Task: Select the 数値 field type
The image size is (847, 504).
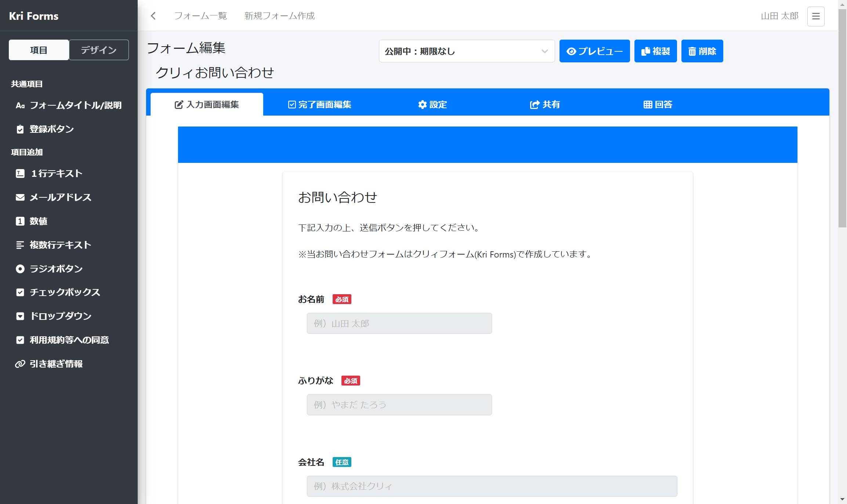Action: (x=38, y=221)
